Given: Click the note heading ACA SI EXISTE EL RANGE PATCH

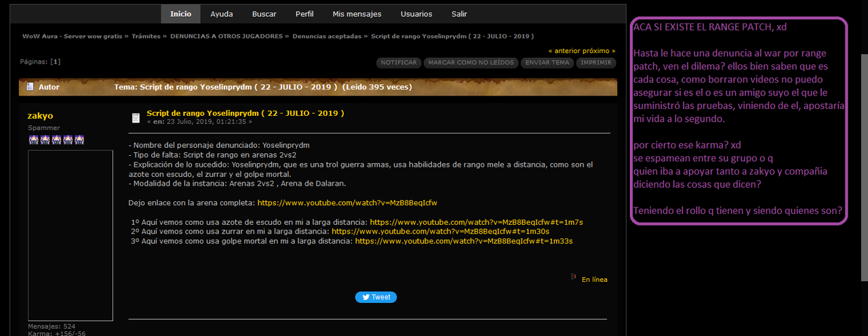Looking at the screenshot, I should pyautogui.click(x=711, y=26).
